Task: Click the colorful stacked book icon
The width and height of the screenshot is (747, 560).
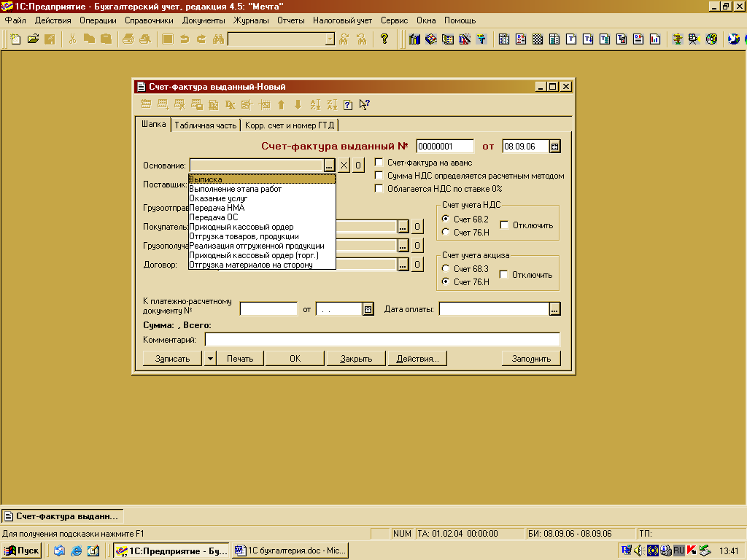Action: click(x=431, y=39)
